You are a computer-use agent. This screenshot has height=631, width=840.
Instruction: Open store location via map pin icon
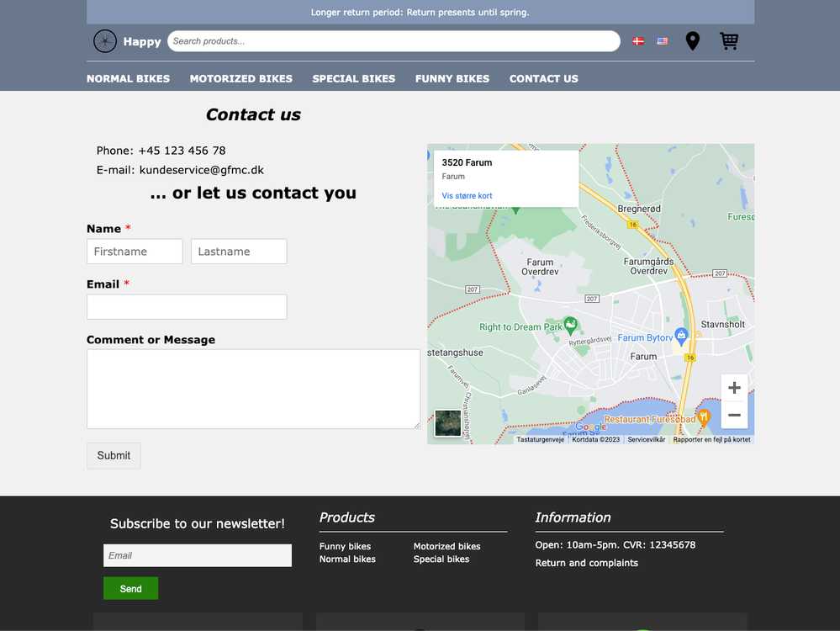point(692,41)
